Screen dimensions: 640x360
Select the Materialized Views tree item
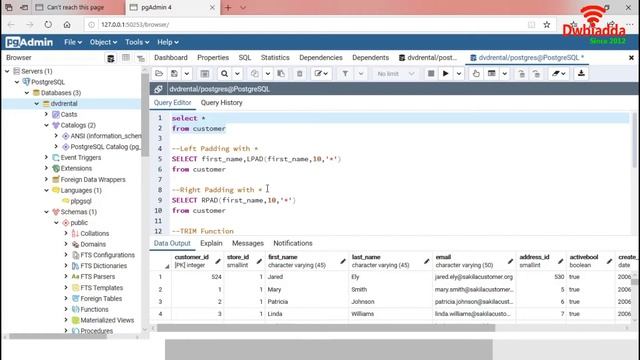(107, 320)
